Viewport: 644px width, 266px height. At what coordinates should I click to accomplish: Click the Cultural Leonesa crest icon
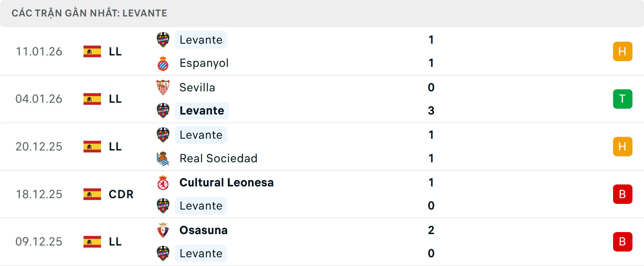[x=163, y=183]
